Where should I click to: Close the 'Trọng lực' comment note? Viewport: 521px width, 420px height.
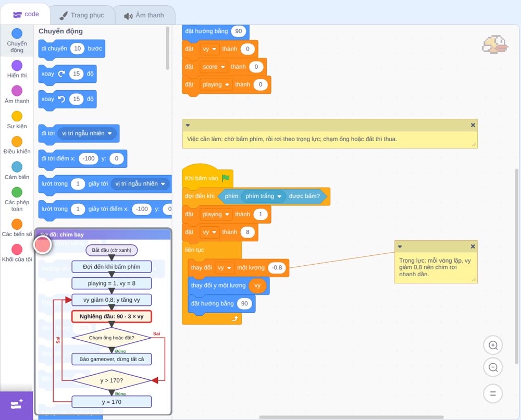(x=473, y=246)
